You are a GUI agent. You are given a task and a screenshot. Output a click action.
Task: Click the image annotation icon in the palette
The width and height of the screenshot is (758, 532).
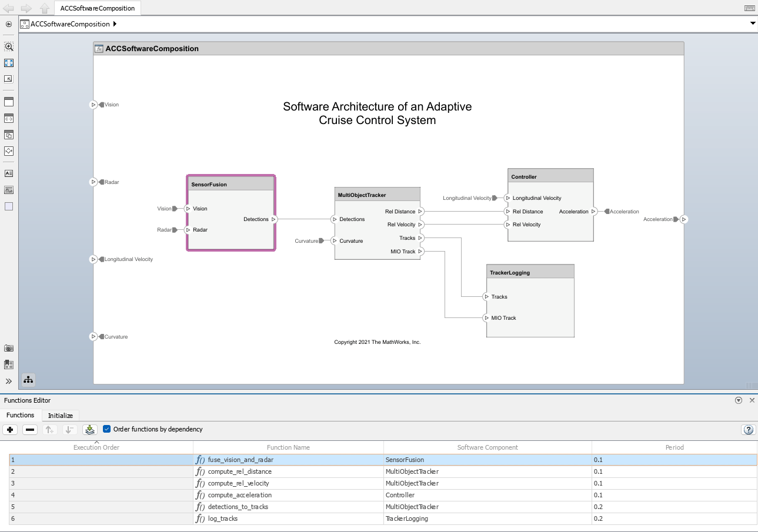[9, 189]
